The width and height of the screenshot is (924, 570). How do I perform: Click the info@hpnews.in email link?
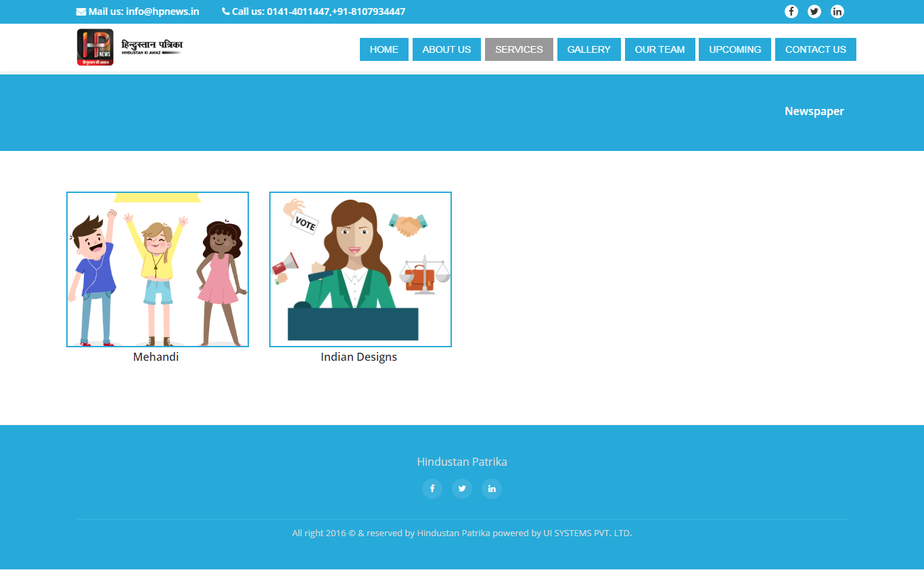coord(162,12)
